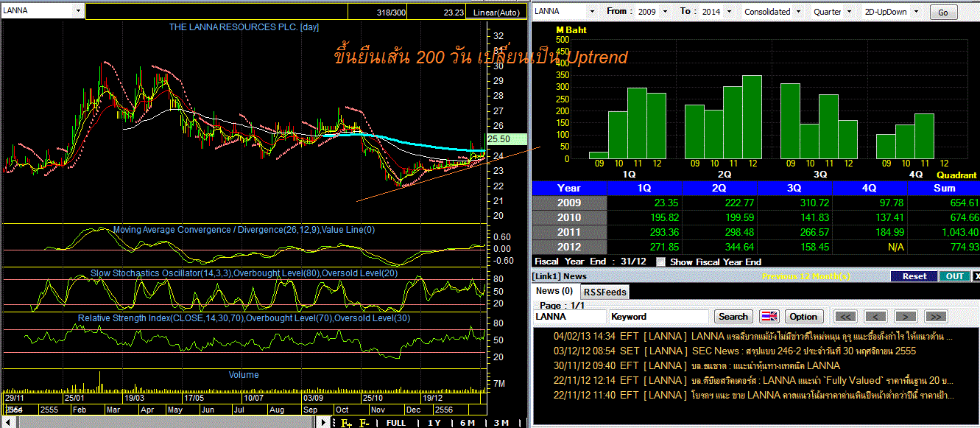Screen dimensions: 980x428
Task: Click the 23.35 cell for 2009 1Q
Action: (x=644, y=203)
